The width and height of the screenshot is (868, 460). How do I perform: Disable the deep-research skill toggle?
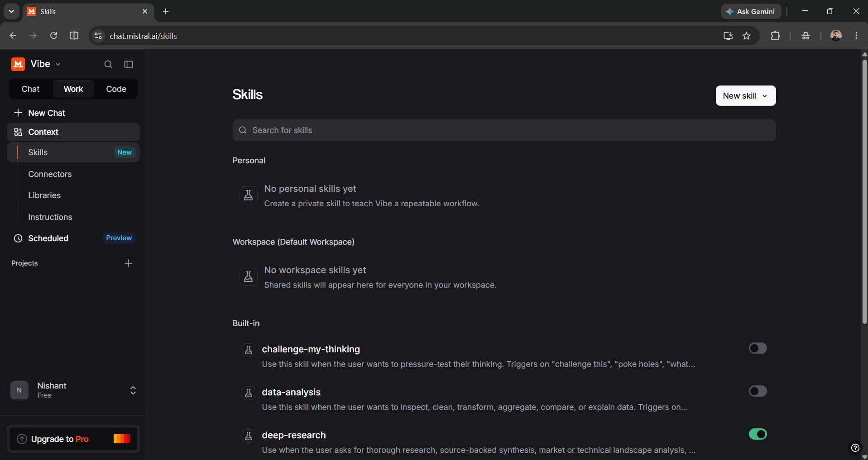pos(758,434)
